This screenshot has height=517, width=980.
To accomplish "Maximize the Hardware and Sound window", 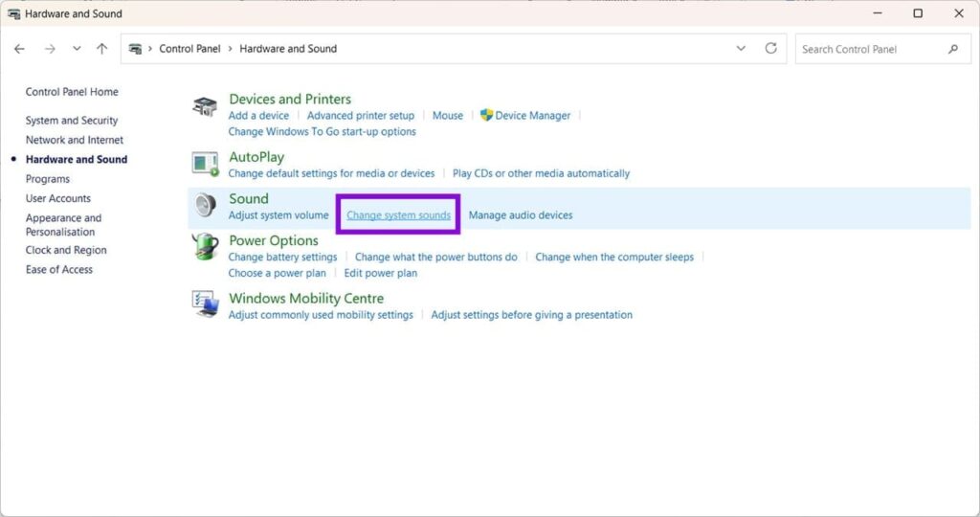I will 918,13.
